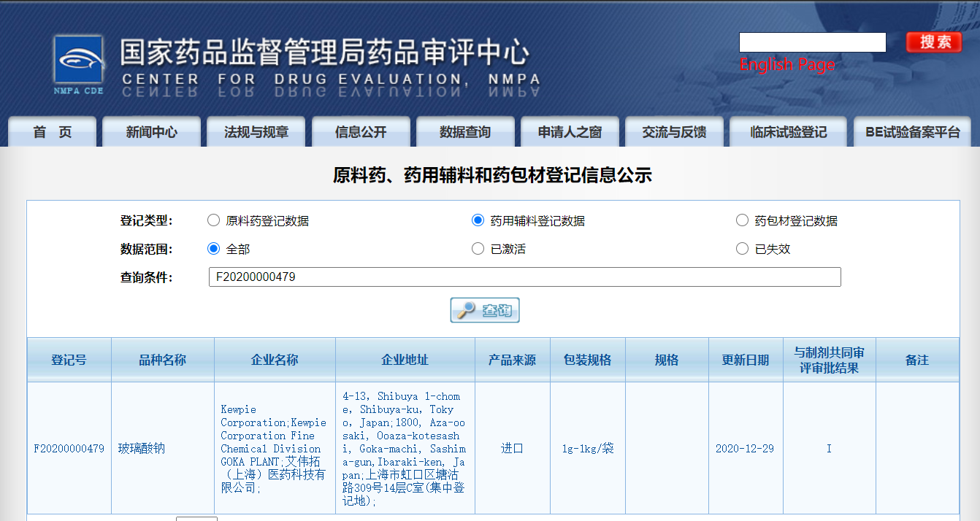Choose the 已失效 data range option

742,248
